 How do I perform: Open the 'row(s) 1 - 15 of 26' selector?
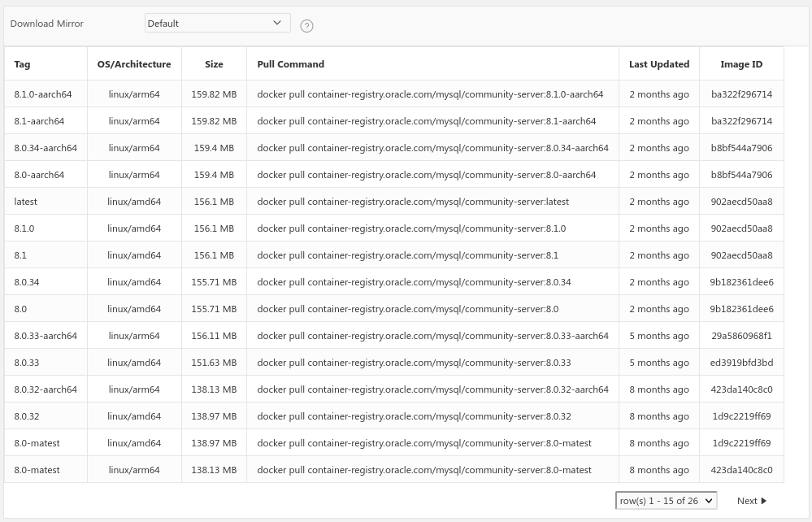[x=666, y=500]
